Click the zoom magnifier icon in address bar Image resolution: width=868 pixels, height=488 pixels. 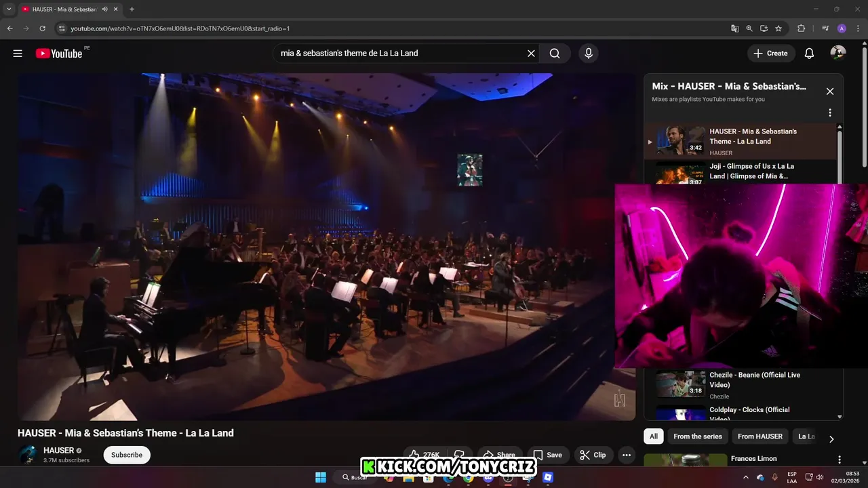pos(749,28)
